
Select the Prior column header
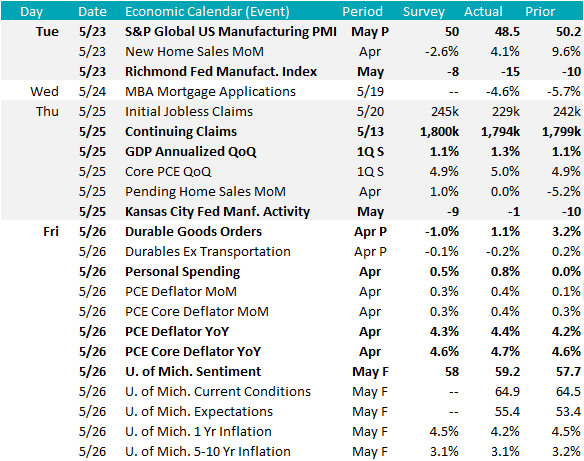(540, 12)
